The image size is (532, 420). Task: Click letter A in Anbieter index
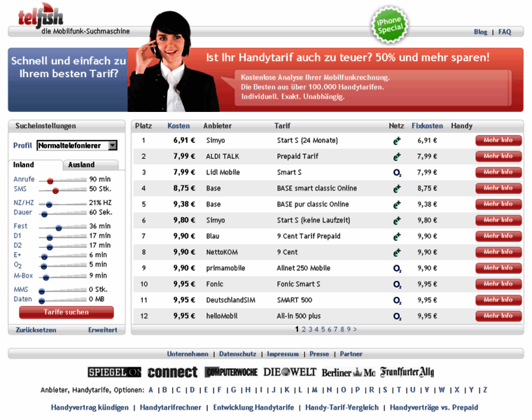pyautogui.click(x=151, y=390)
